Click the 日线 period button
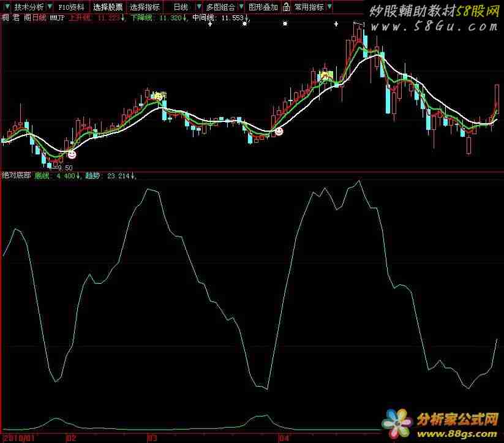 click(181, 7)
